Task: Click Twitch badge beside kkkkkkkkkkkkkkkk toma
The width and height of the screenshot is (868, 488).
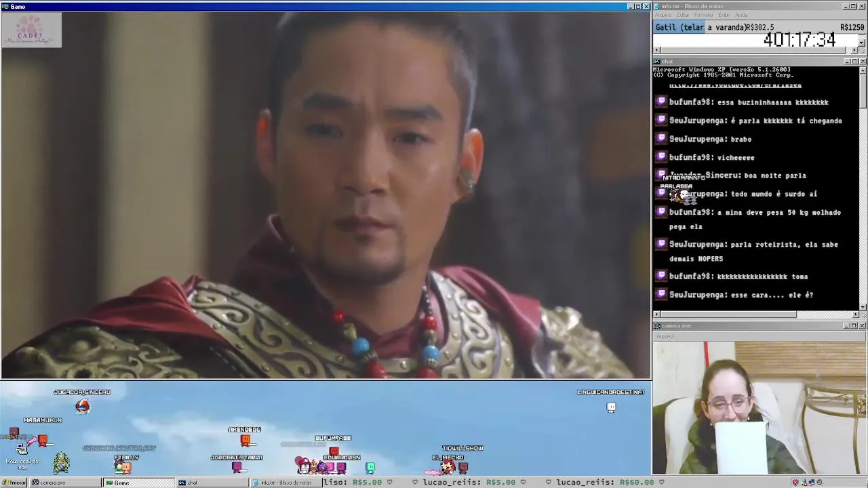Action: tap(661, 276)
